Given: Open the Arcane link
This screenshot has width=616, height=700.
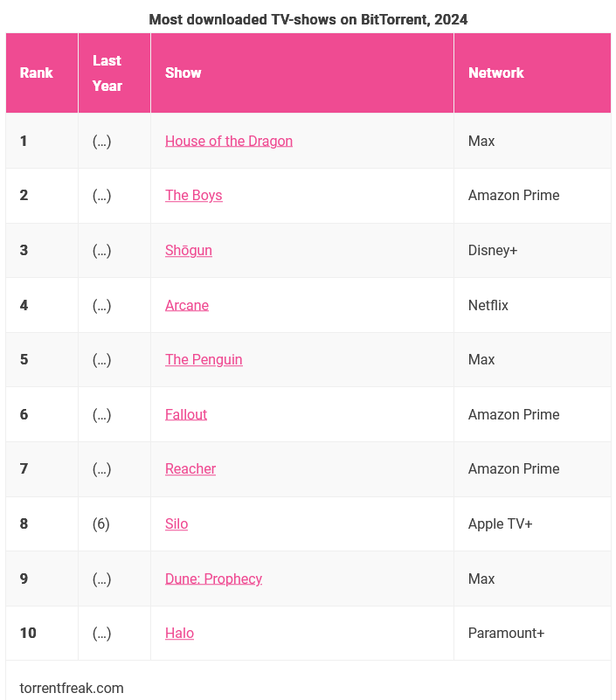Looking at the screenshot, I should tap(187, 305).
